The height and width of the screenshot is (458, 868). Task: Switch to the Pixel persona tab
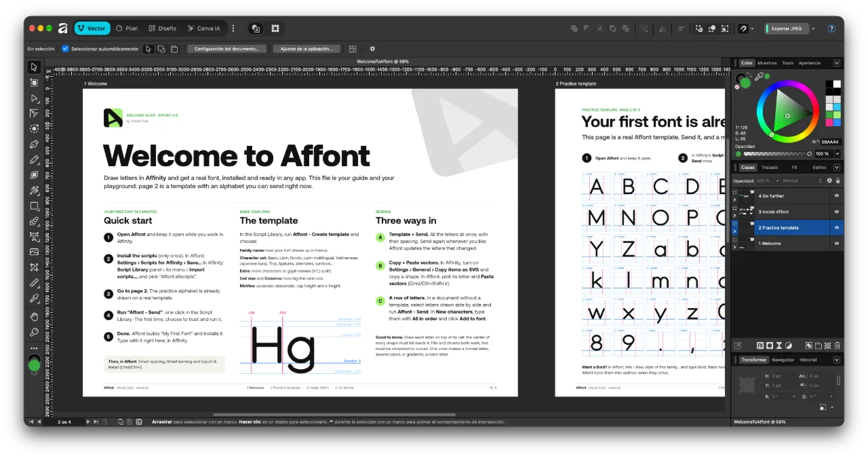point(127,28)
